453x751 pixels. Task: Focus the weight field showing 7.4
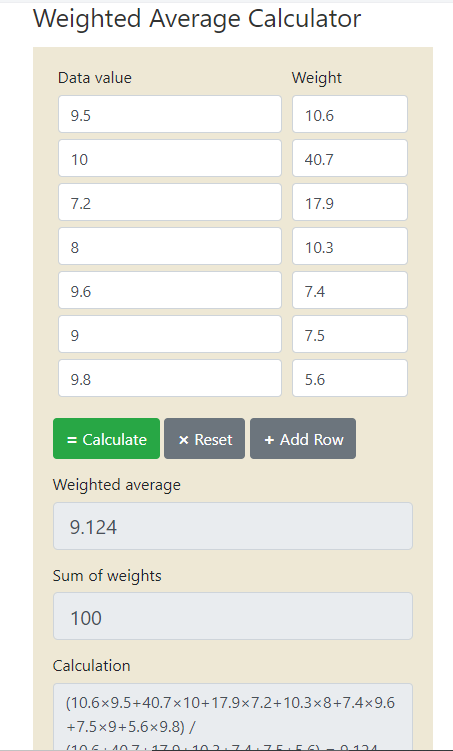(350, 290)
